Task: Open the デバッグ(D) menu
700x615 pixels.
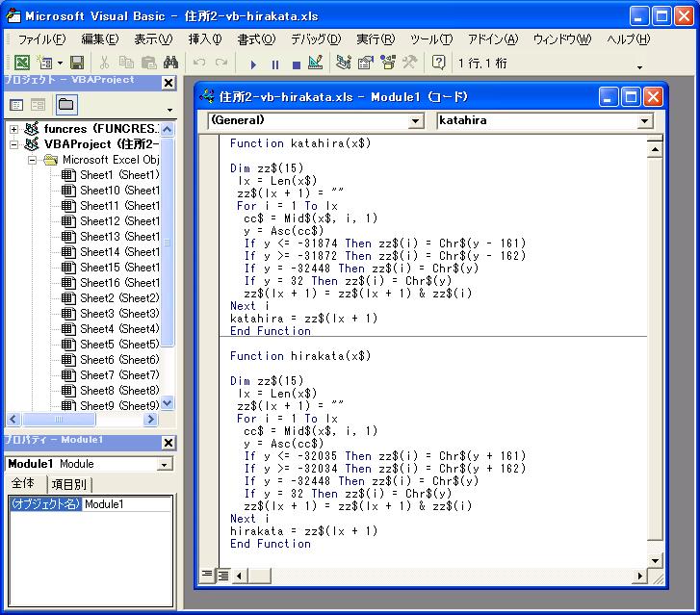Action: click(x=316, y=39)
